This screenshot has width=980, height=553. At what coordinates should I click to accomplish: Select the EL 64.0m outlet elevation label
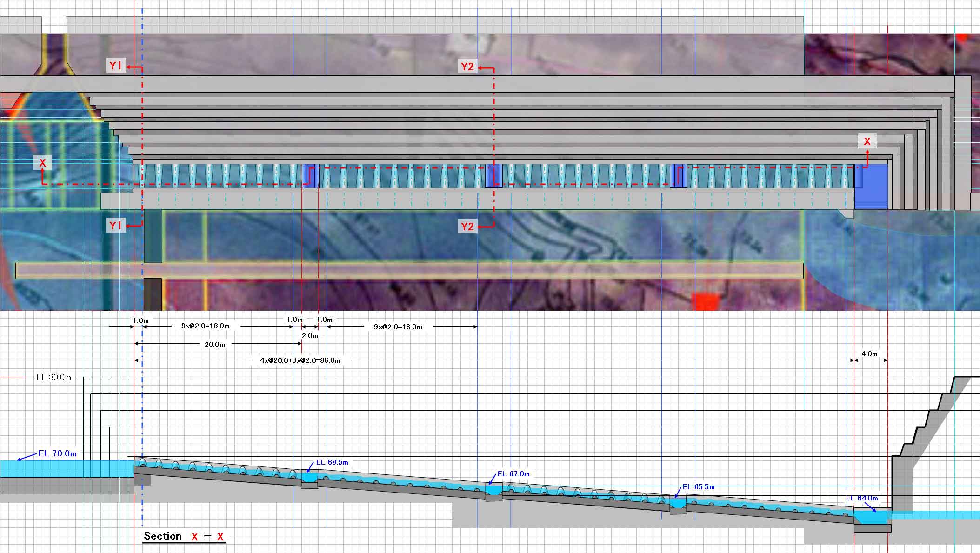tap(862, 498)
